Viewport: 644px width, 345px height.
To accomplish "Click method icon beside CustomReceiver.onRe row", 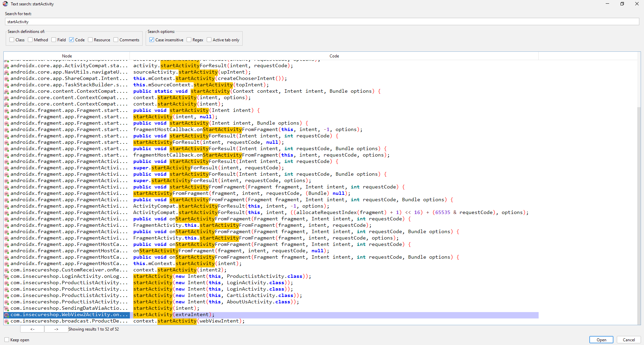I will (x=6, y=270).
